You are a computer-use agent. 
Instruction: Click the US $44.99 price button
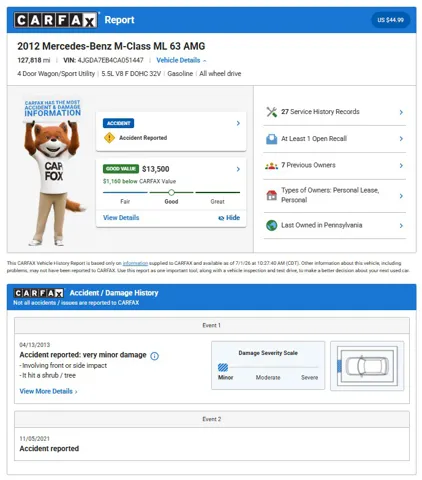(x=390, y=20)
